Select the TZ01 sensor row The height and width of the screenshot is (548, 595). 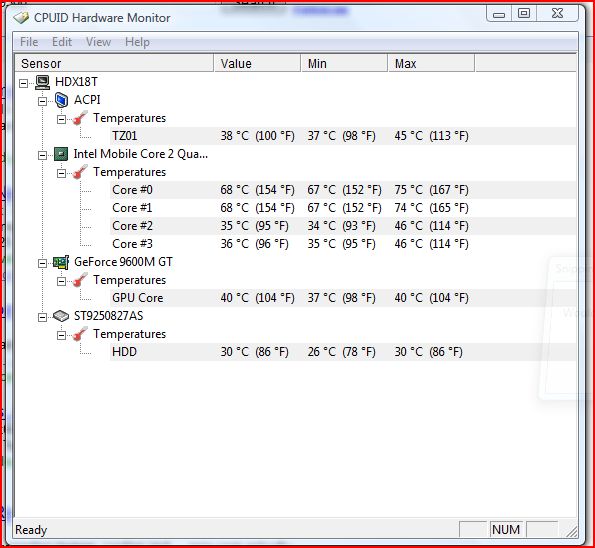tap(343, 136)
